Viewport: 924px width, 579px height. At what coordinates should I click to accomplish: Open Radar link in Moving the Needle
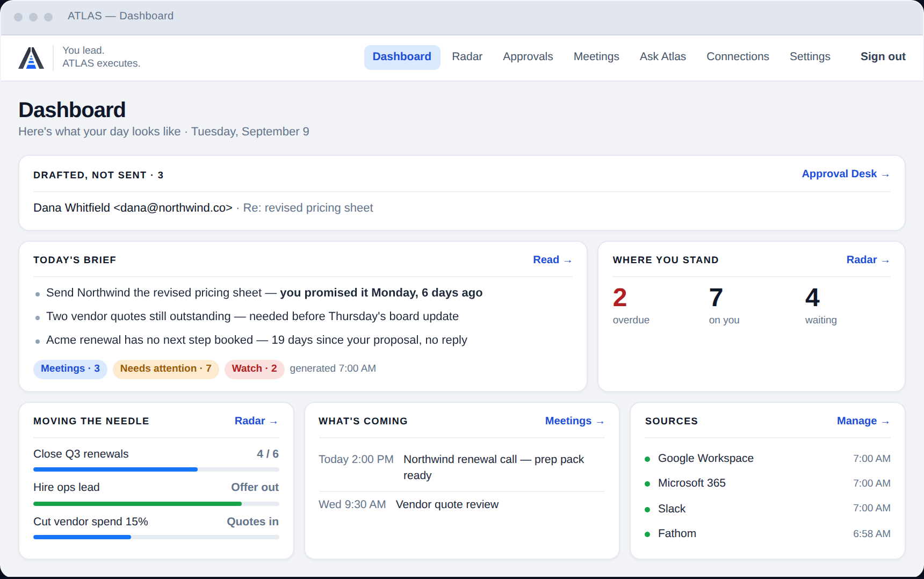coord(256,421)
